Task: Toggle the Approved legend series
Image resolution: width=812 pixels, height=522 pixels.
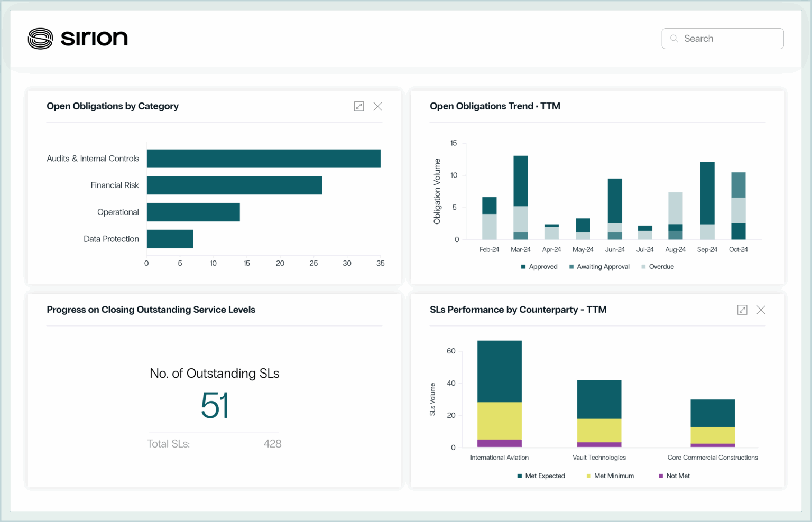Action: pos(539,267)
